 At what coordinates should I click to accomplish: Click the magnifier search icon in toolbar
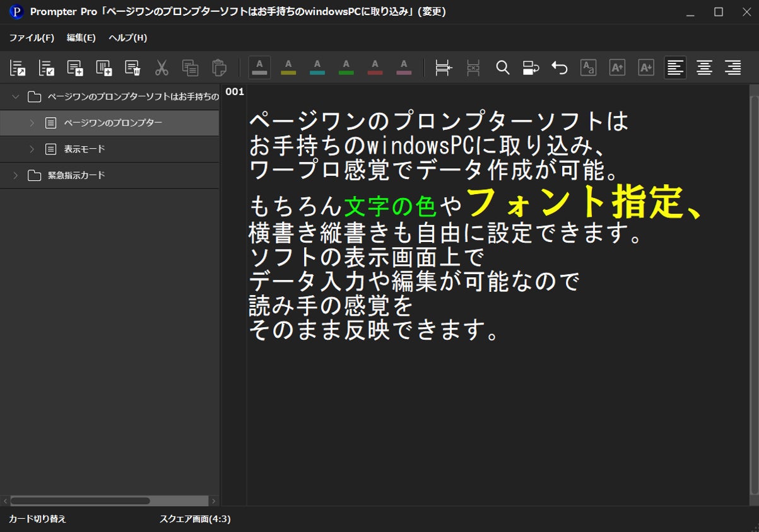pyautogui.click(x=502, y=68)
